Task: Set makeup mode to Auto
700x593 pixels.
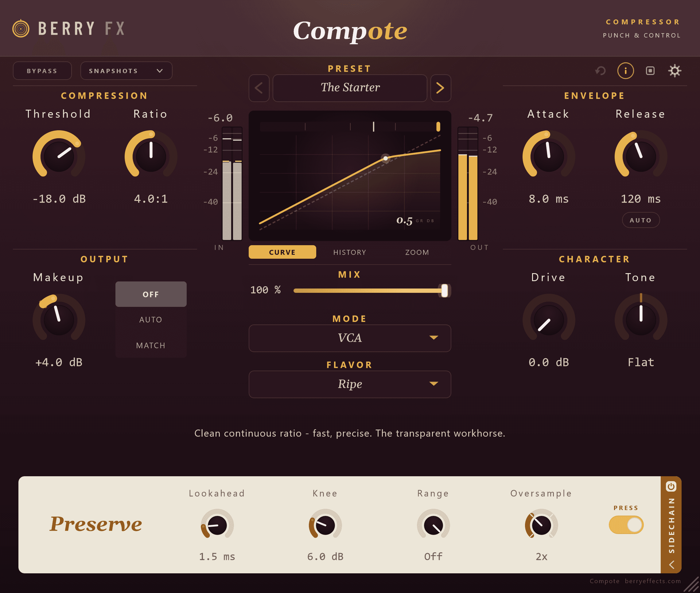Action: [151, 320]
